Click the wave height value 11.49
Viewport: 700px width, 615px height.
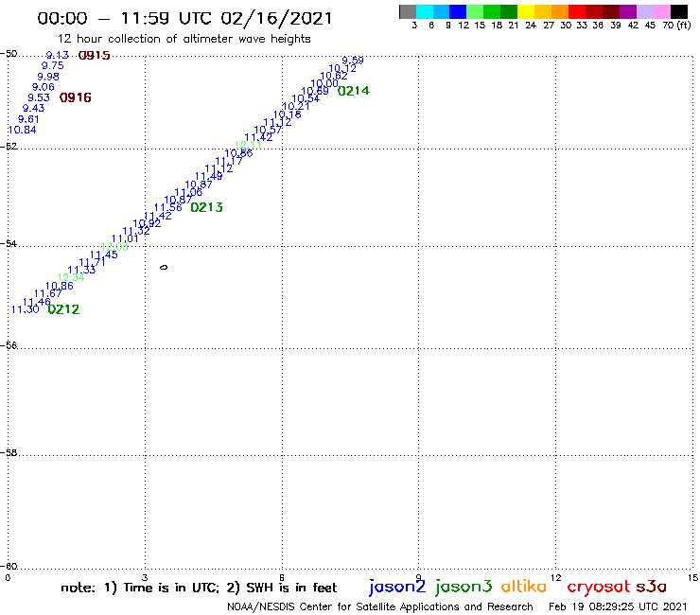tap(208, 176)
